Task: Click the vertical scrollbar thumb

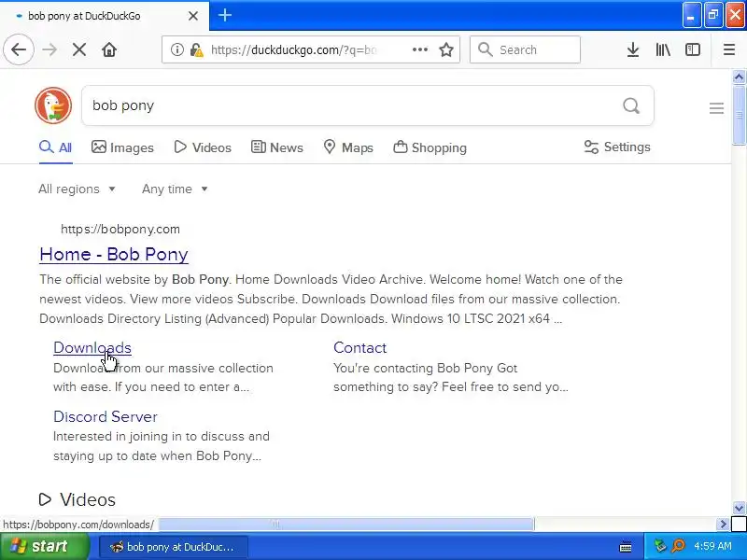Action: pos(739,114)
